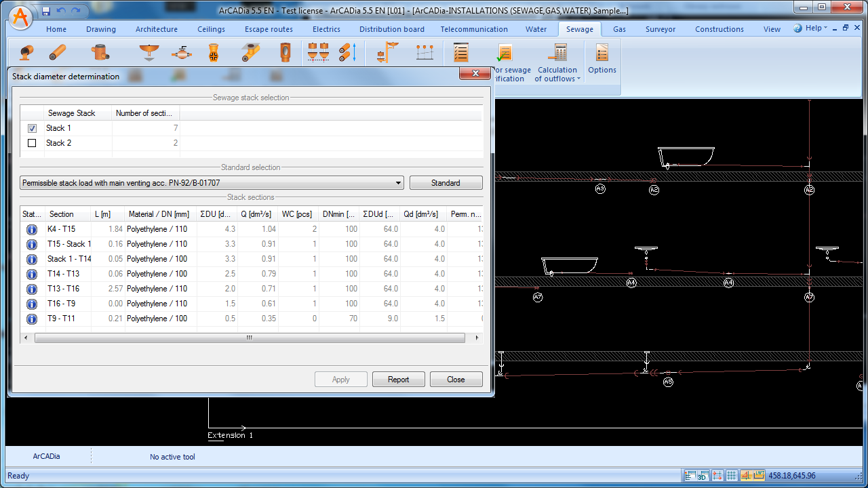Toggle the grid display icon in status bar
The width and height of the screenshot is (868, 488).
[x=732, y=476]
